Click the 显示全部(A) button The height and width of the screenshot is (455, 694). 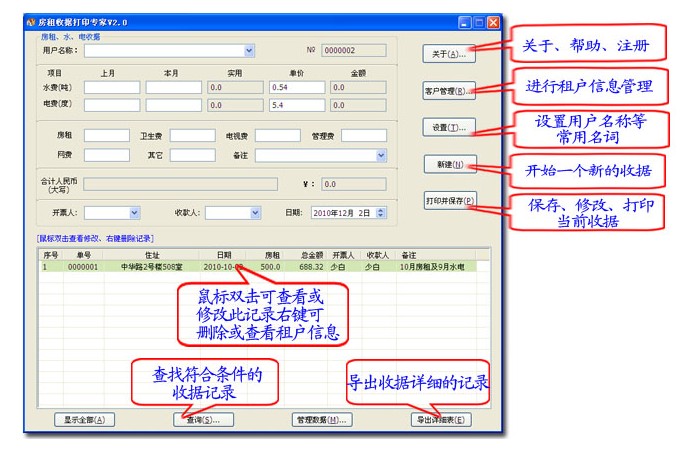coord(85,420)
